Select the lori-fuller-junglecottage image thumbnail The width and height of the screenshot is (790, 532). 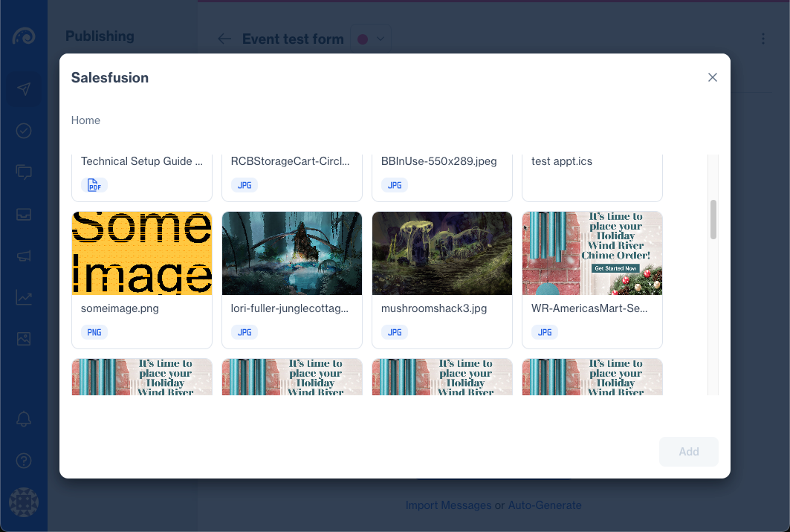[292, 253]
